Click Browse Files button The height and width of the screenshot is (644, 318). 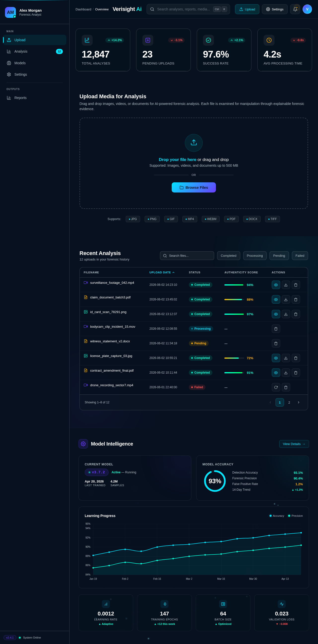pyautogui.click(x=194, y=188)
